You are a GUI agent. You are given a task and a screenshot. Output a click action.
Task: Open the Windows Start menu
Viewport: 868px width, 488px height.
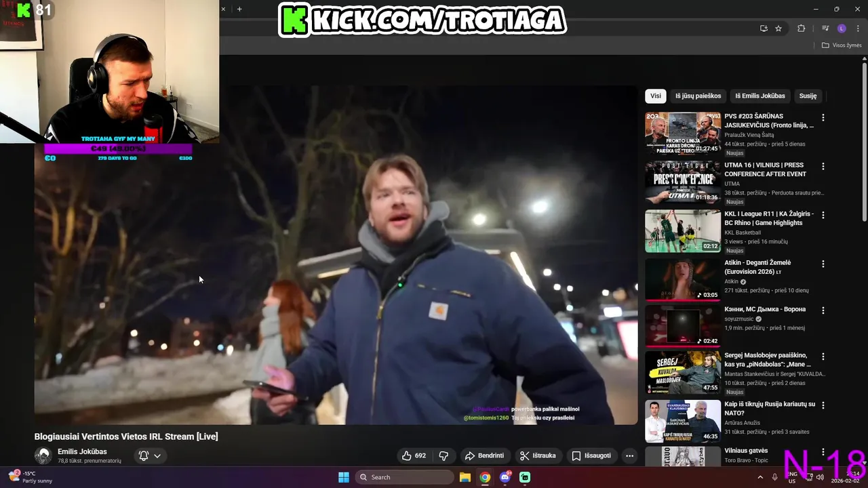(344, 477)
